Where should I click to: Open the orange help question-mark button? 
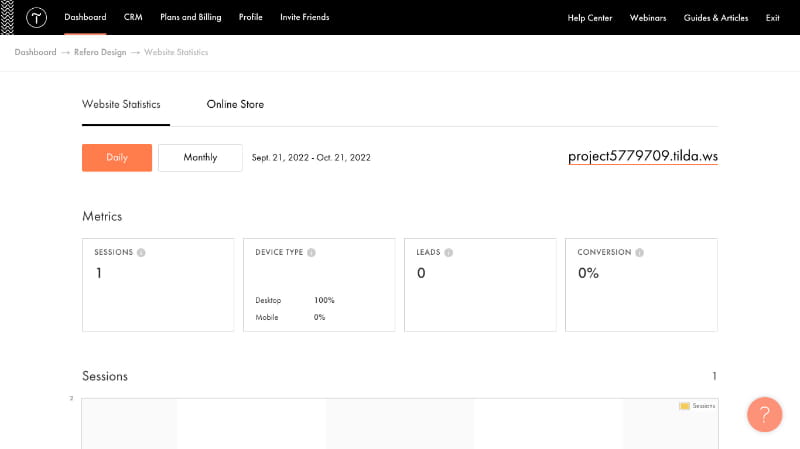click(764, 414)
